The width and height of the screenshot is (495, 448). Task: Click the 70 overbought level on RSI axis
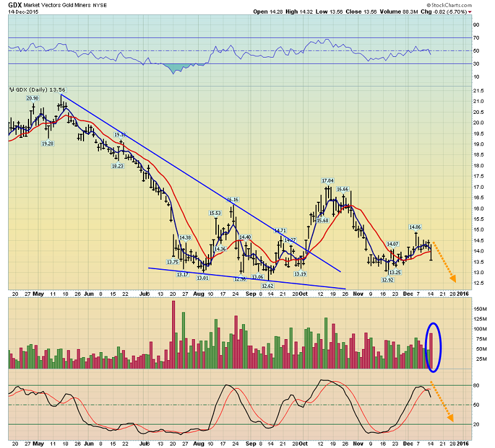(476, 38)
